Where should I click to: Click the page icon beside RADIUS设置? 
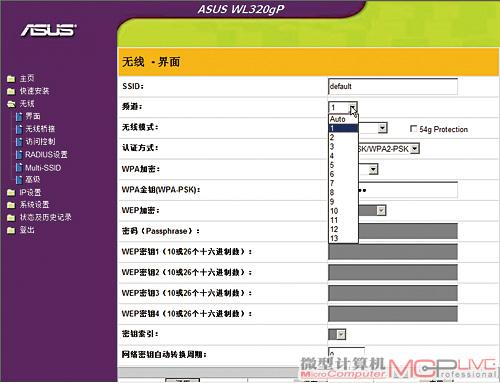19,155
